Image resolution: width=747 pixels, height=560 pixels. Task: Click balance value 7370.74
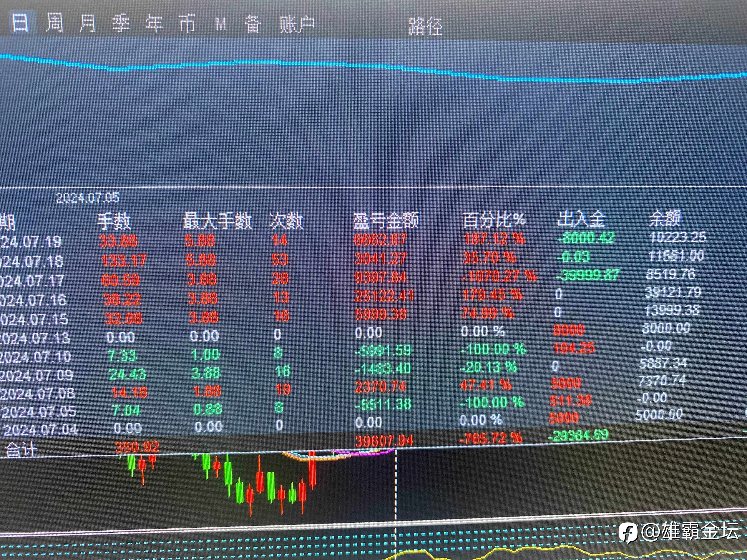662,380
